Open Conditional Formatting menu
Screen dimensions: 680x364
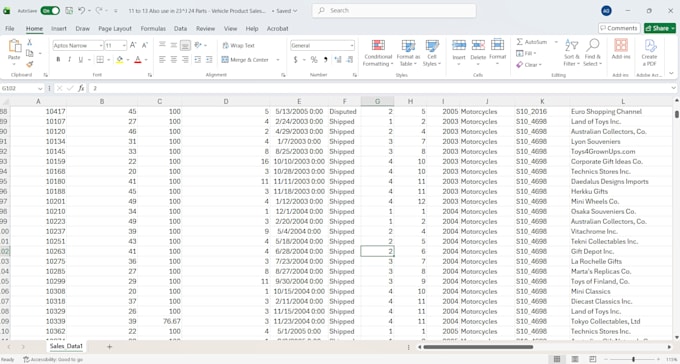378,53
